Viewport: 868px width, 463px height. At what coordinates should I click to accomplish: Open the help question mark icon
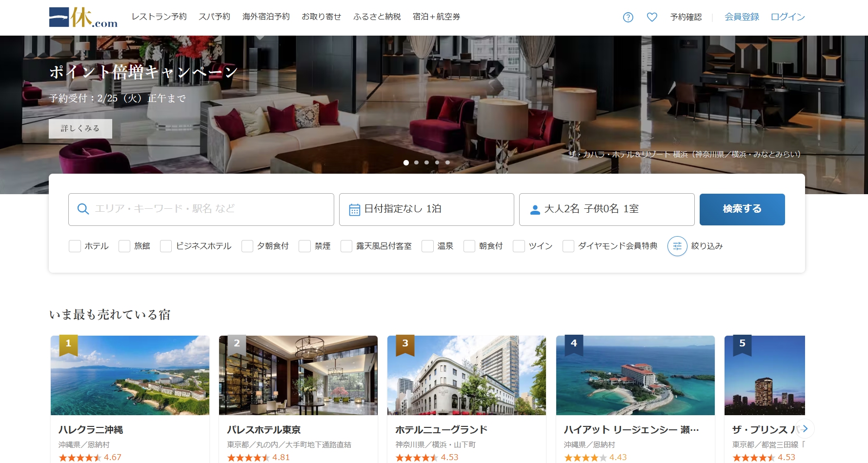click(628, 17)
